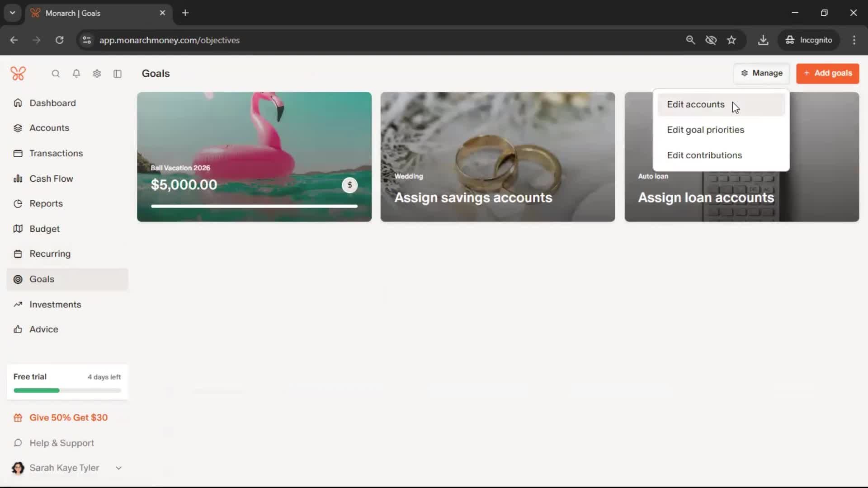Choose Edit contributions from the menu

pyautogui.click(x=704, y=155)
